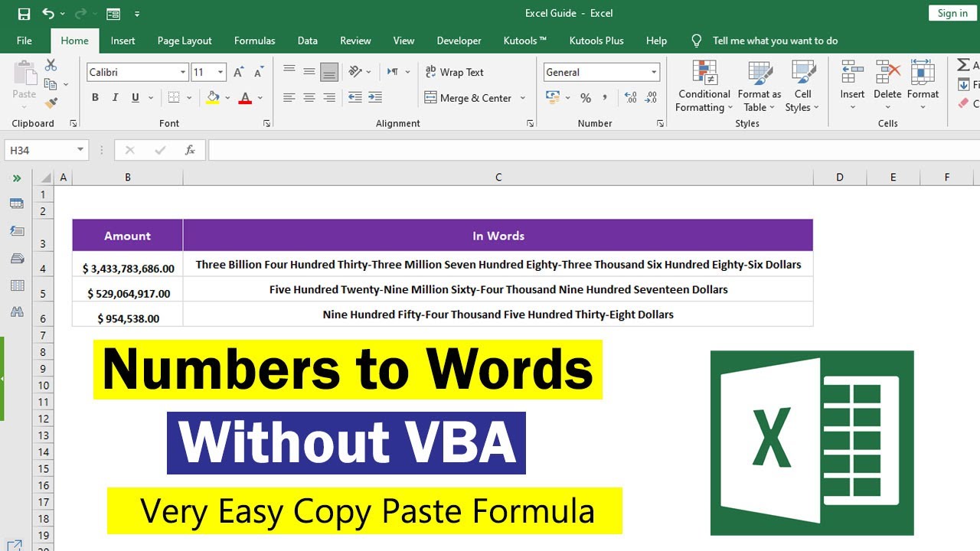The height and width of the screenshot is (551, 980).
Task: Open Cell Styles gallery
Action: click(x=802, y=86)
